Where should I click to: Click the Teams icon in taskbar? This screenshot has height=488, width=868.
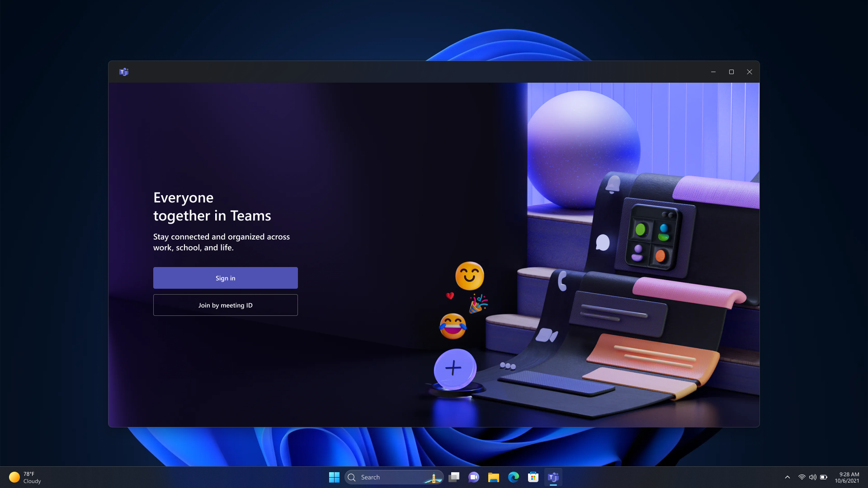(553, 477)
